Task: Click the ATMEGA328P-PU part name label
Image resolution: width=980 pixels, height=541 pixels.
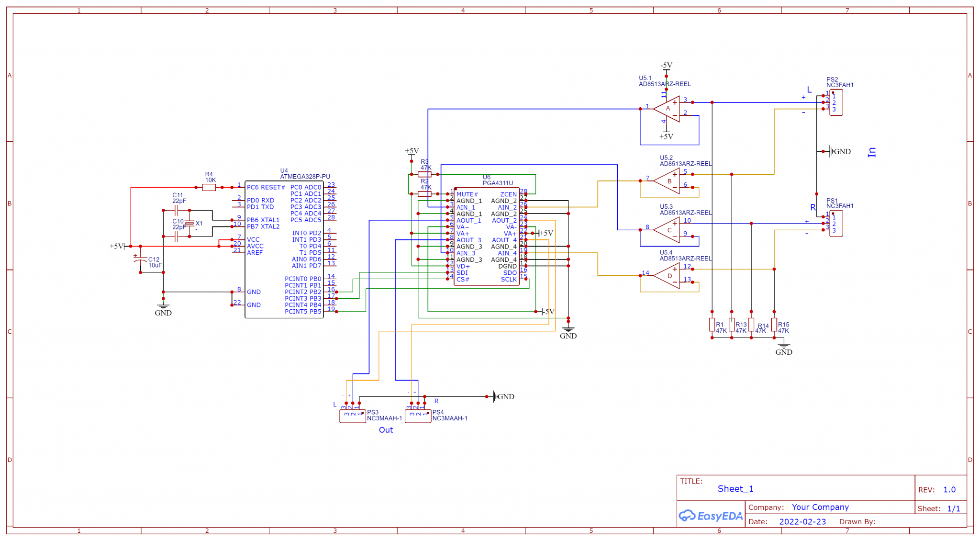Action: pos(305,177)
